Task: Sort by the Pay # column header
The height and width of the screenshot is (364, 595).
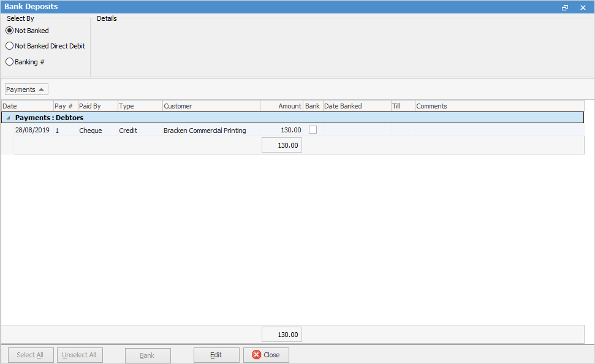Action: (66, 106)
